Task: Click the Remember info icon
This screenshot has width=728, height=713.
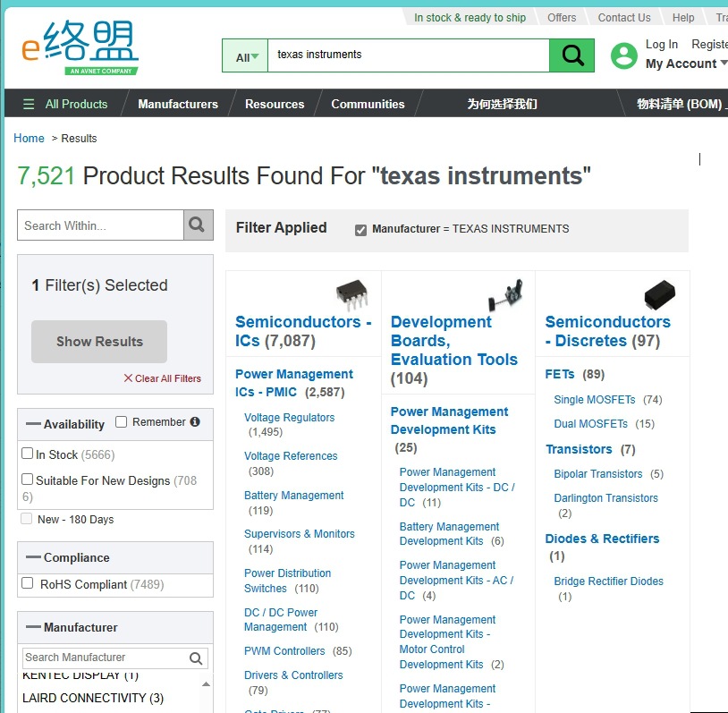Action: pos(195,421)
